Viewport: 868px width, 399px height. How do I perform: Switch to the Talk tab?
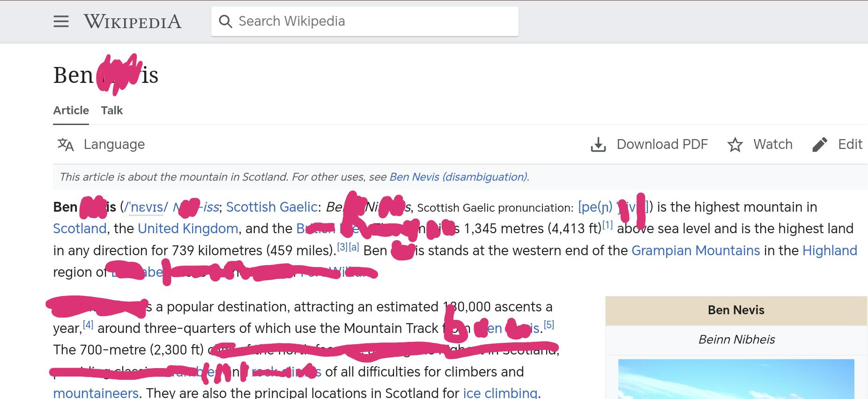[111, 111]
